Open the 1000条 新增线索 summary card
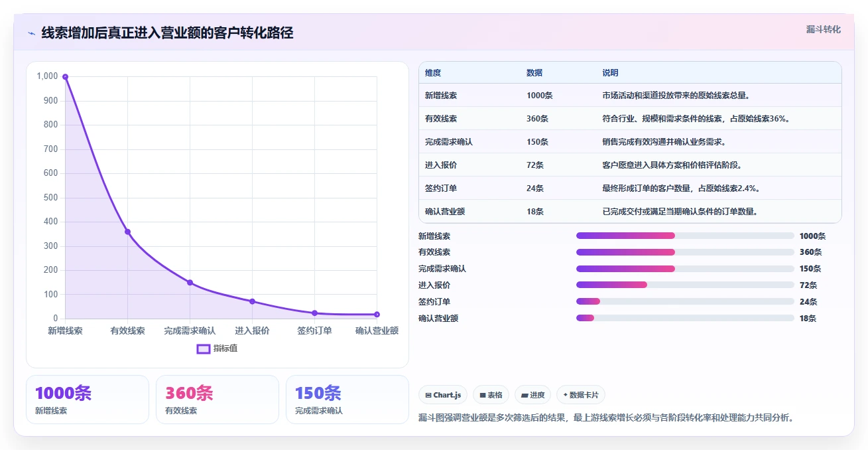 coord(88,400)
